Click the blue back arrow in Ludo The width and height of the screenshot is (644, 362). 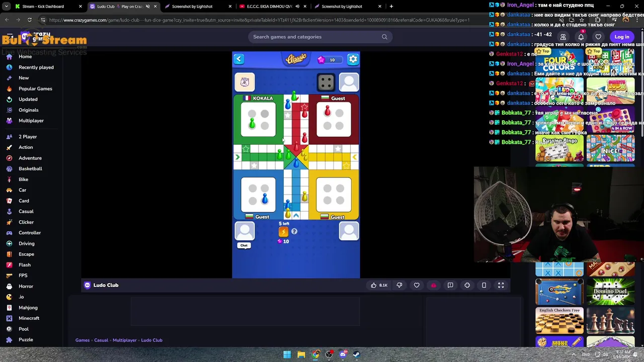point(239,59)
